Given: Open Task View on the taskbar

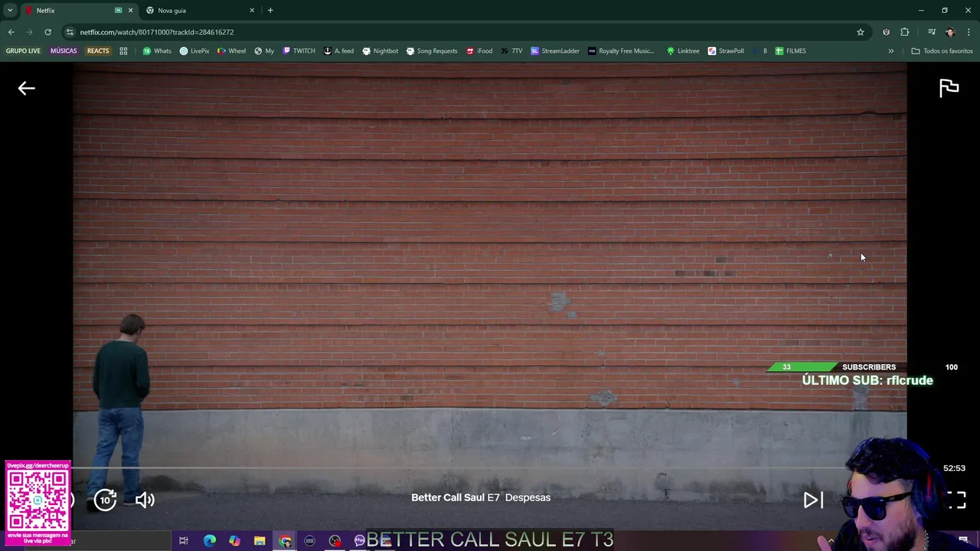Looking at the screenshot, I should click(184, 541).
